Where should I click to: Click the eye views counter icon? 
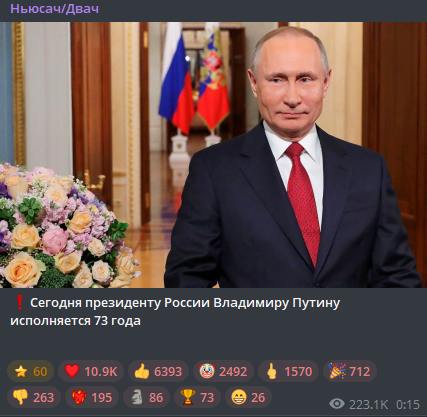[x=337, y=404]
